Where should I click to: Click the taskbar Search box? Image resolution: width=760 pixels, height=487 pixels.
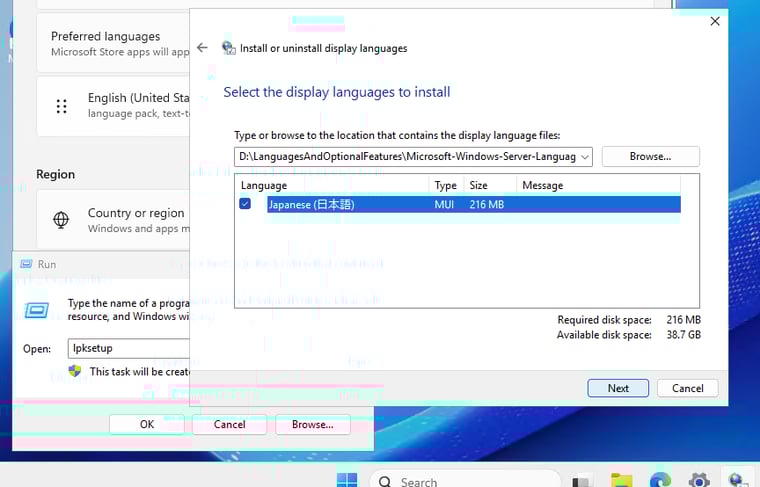465,480
